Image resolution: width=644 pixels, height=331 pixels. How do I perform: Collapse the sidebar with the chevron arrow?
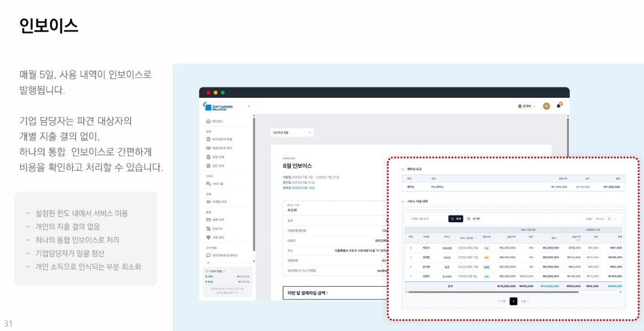click(248, 106)
